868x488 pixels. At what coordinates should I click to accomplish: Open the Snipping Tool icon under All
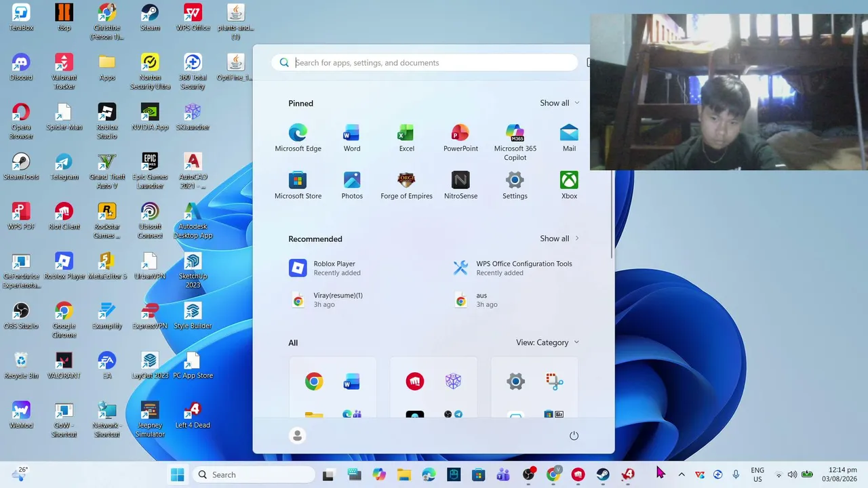[x=555, y=382]
